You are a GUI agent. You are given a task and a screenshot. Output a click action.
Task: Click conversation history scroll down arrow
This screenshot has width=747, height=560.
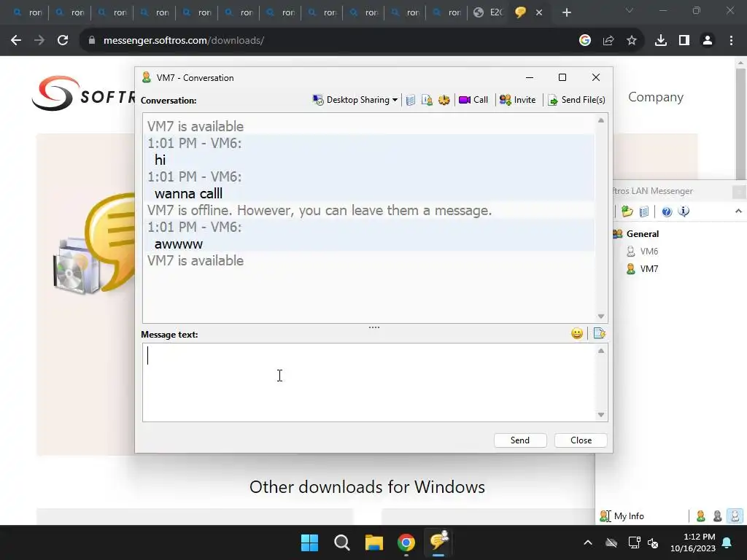pos(601,316)
